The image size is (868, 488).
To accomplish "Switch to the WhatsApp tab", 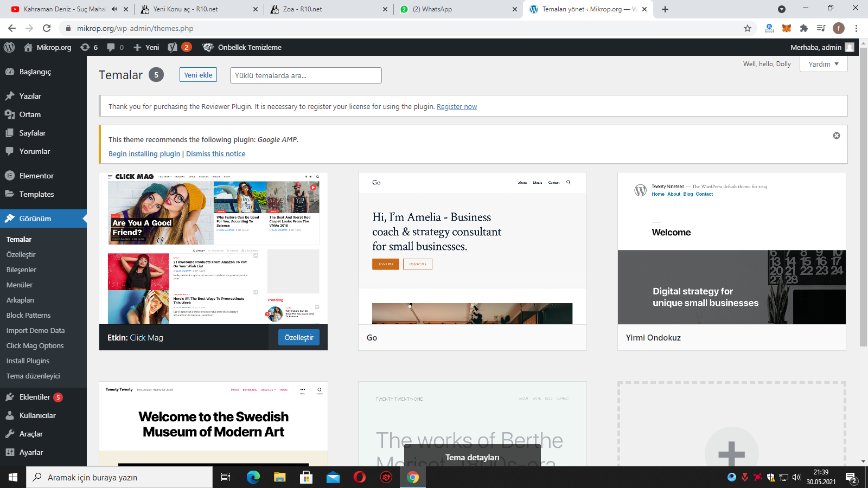I will [x=458, y=9].
